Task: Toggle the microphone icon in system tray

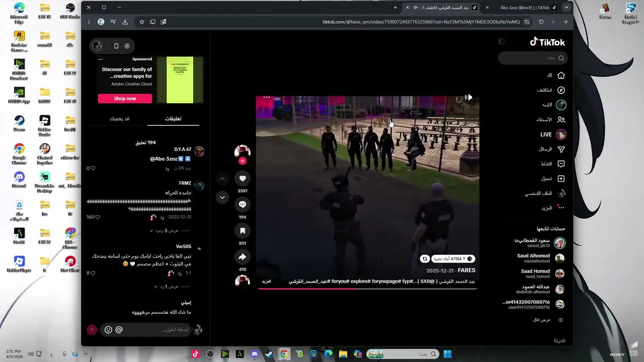Action: point(64,354)
